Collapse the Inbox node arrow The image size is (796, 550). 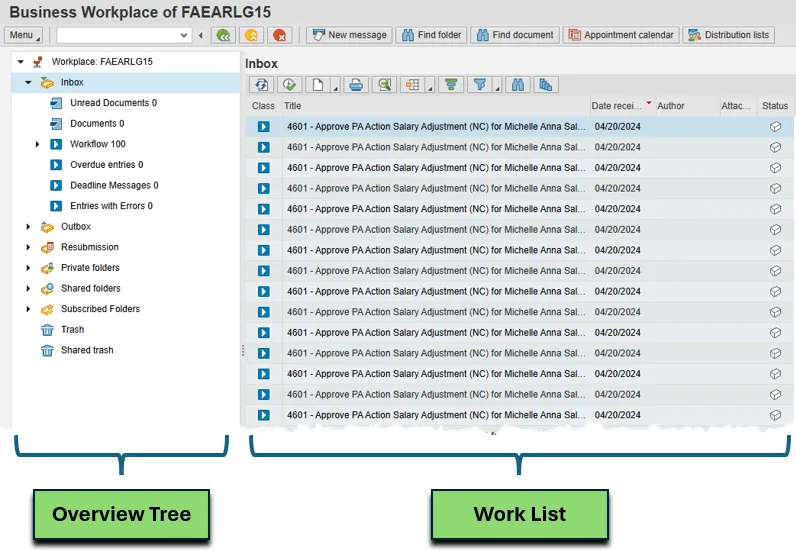coord(28,82)
